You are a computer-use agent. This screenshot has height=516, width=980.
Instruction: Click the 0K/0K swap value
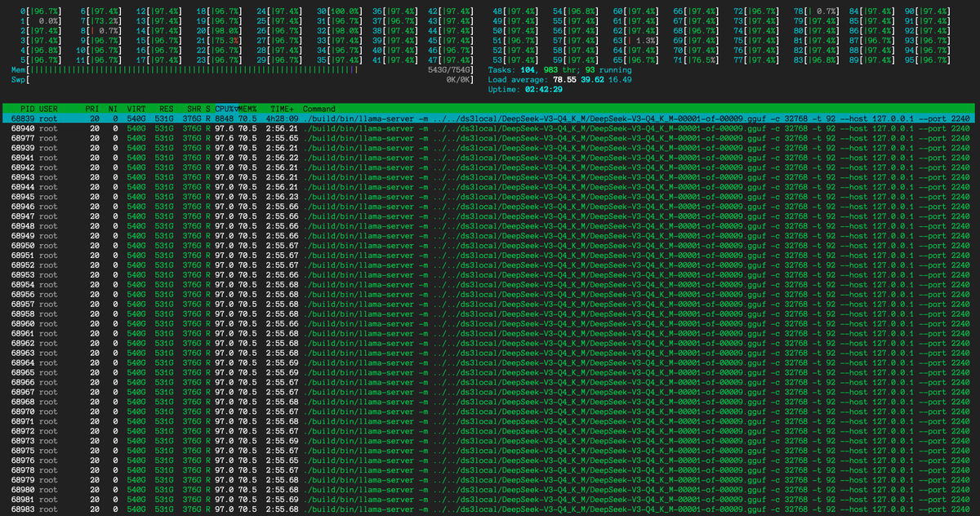pyautogui.click(x=457, y=81)
